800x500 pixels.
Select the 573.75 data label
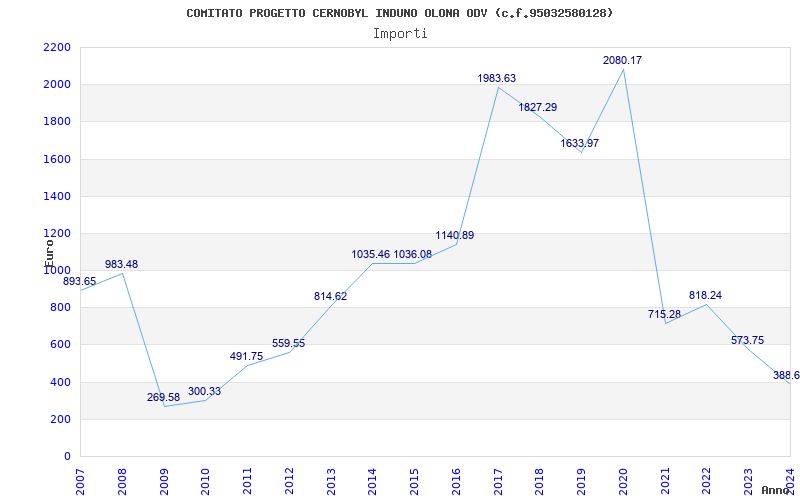tap(747, 340)
